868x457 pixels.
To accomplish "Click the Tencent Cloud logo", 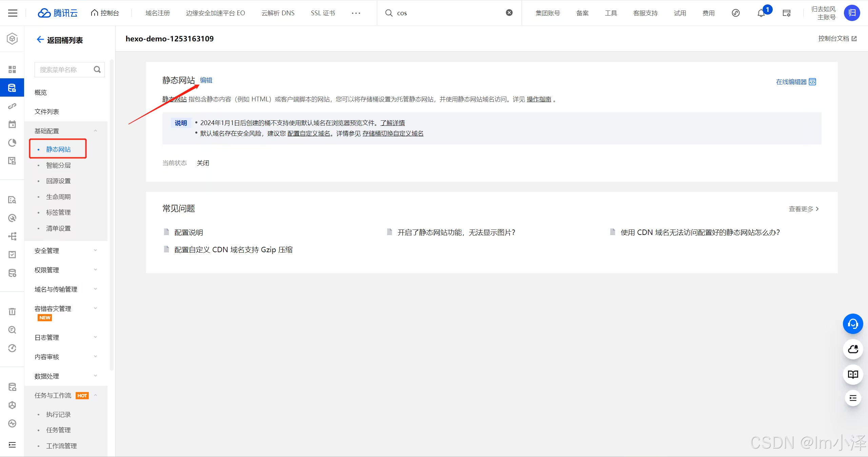I will click(x=58, y=13).
